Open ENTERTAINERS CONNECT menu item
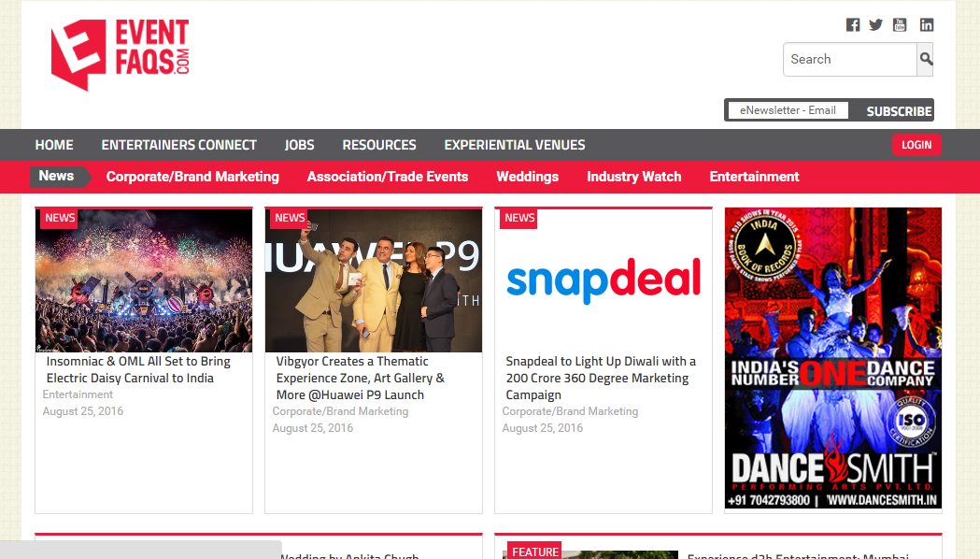Viewport: 980px width, 559px height. click(178, 145)
